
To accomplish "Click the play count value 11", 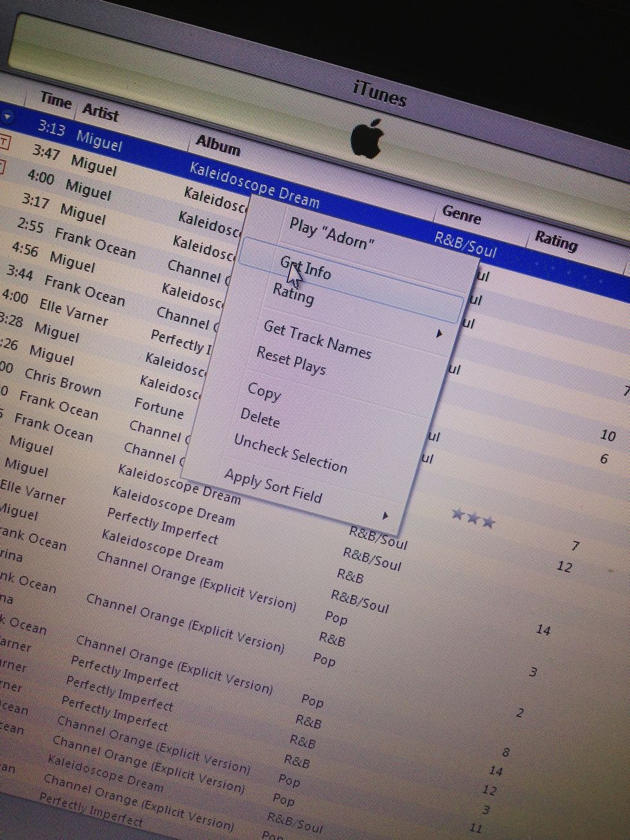I will click(476, 828).
